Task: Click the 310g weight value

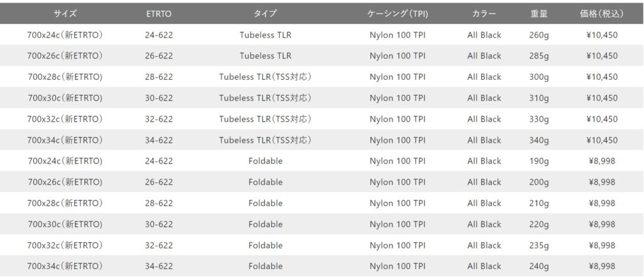Action: tap(539, 98)
